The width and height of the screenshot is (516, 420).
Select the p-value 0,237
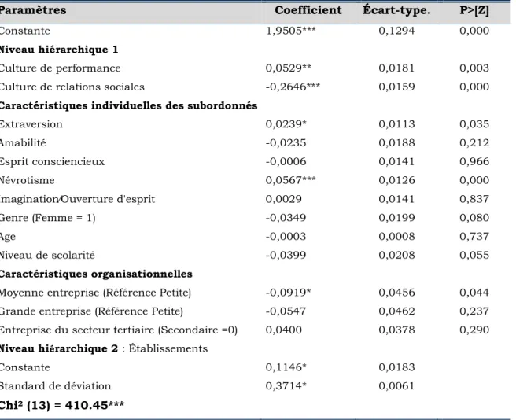pyautogui.click(x=474, y=311)
